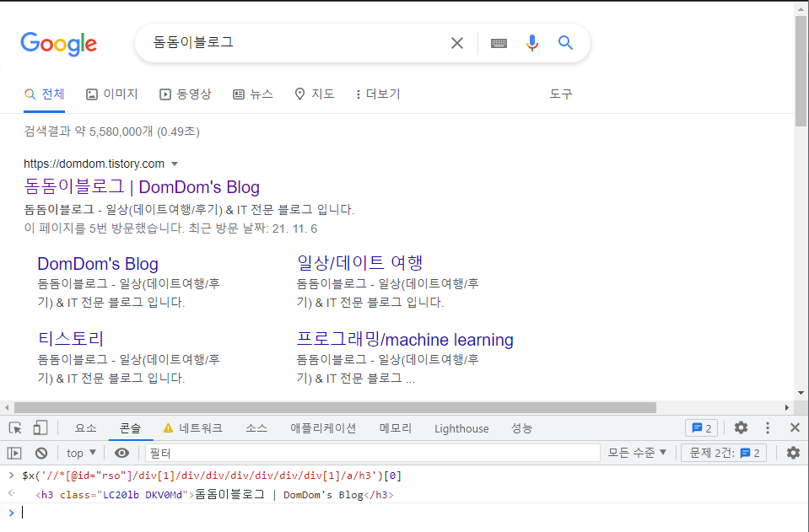Viewport: 809px width, 532px height.
Task: Open the top JavaScript context dropdown
Action: [81, 453]
